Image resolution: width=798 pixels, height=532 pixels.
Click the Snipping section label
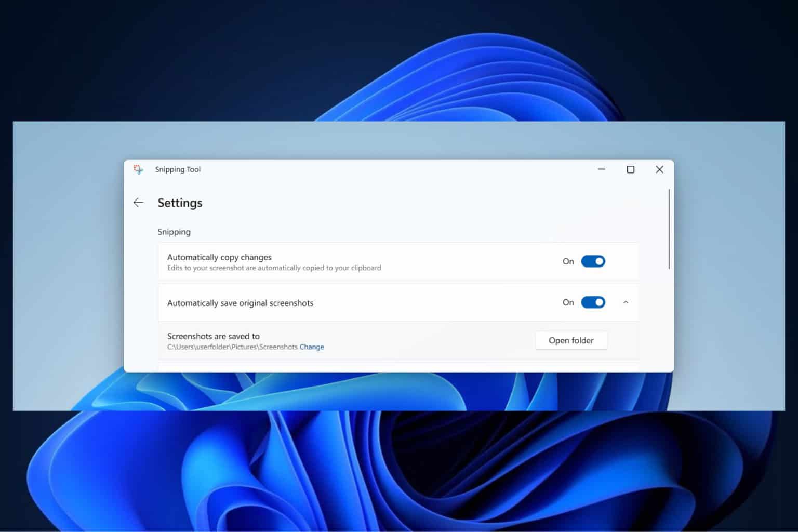coord(174,232)
